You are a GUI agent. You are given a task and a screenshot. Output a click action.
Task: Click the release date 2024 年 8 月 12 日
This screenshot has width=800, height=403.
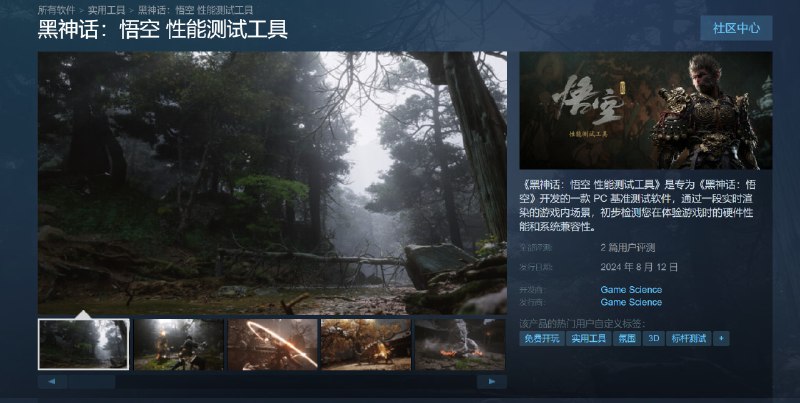point(639,267)
